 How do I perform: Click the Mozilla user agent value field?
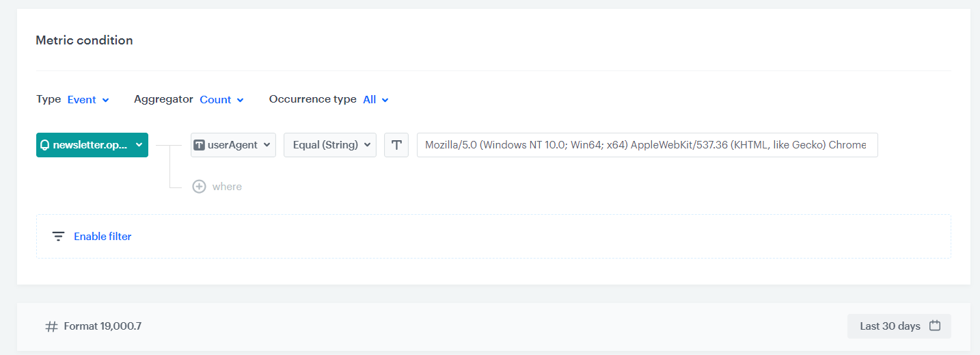[646, 145]
